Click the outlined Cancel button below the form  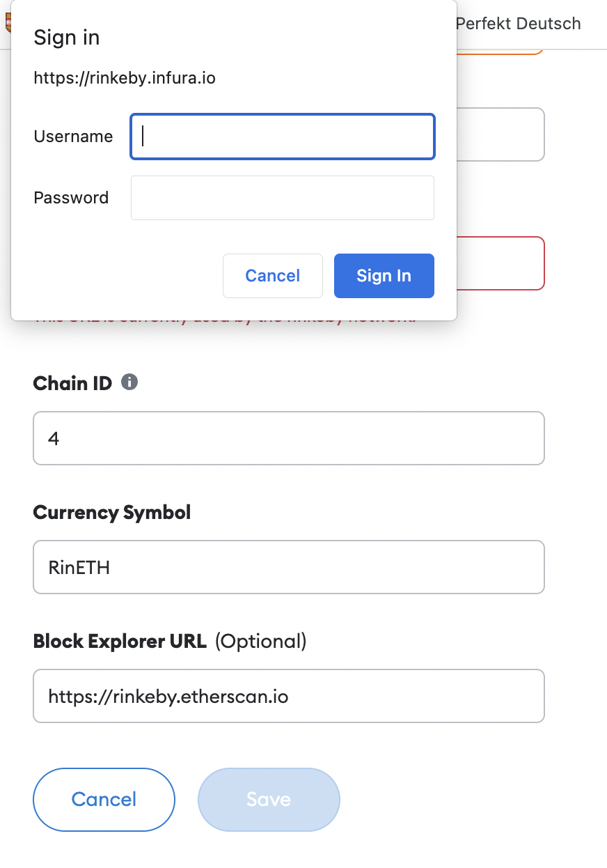[x=104, y=800]
